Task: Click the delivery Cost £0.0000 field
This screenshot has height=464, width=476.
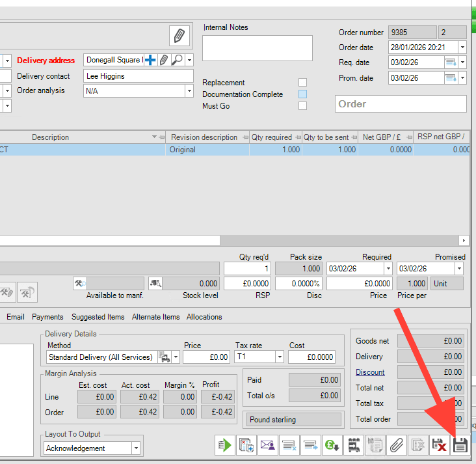Action: (x=311, y=357)
